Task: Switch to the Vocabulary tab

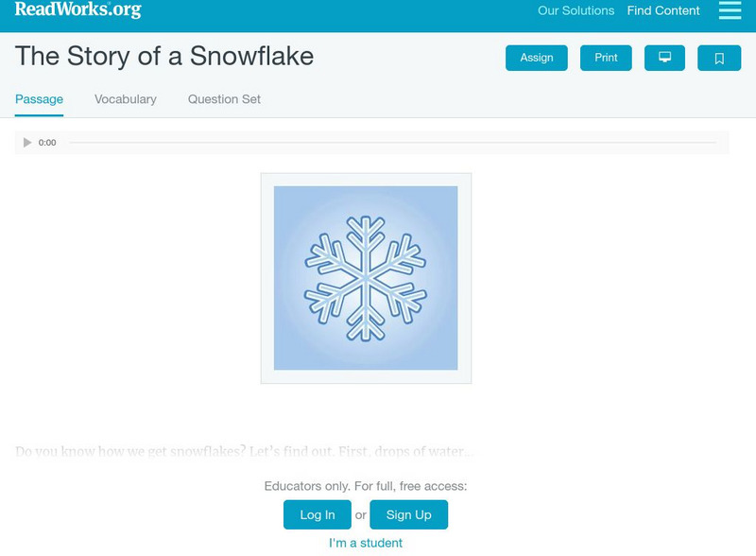Action: tap(126, 99)
